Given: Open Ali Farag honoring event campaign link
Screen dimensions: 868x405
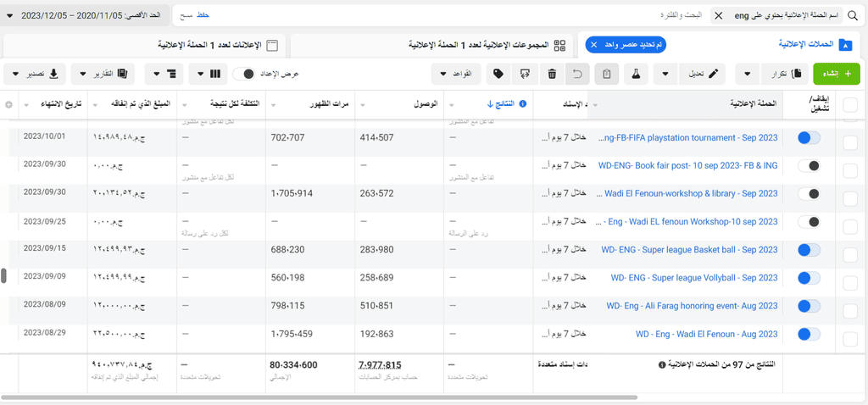Looking at the screenshot, I should click(x=692, y=306).
